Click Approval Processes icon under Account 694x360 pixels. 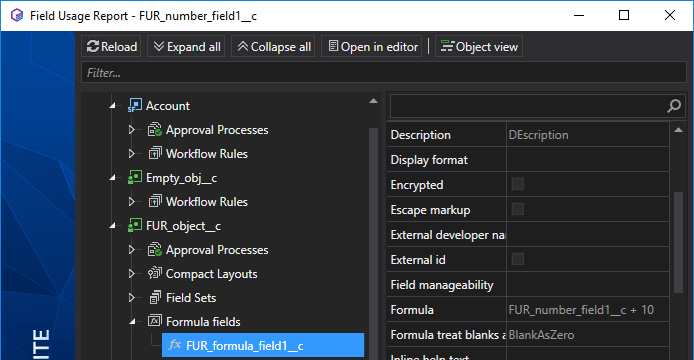154,129
